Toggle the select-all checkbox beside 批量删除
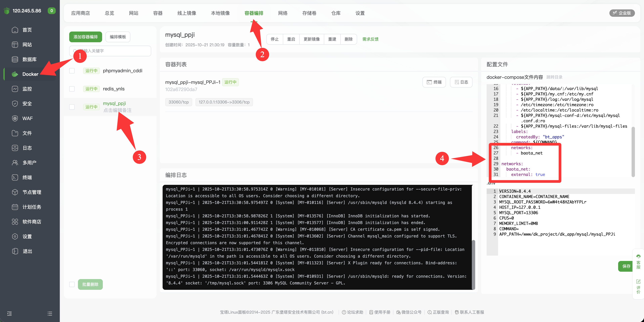This screenshot has height=322, width=644. (72, 284)
